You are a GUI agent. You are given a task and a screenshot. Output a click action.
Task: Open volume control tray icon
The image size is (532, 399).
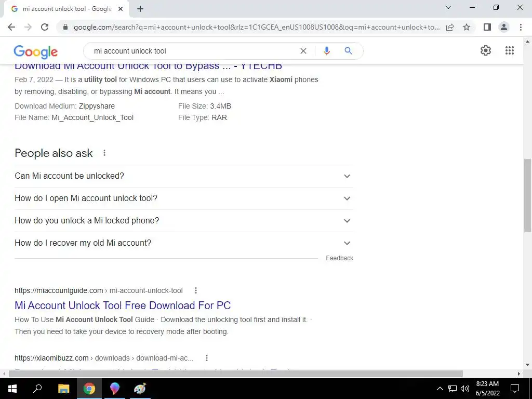pyautogui.click(x=465, y=389)
